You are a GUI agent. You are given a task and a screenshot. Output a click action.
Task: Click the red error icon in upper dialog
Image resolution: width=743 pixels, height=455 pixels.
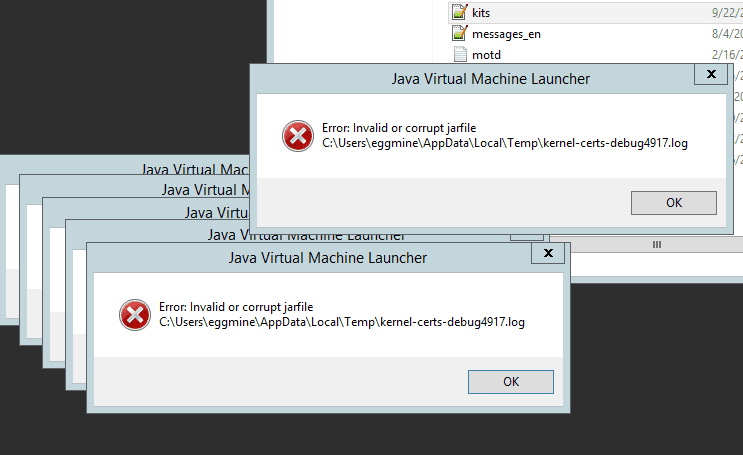pyautogui.click(x=298, y=136)
